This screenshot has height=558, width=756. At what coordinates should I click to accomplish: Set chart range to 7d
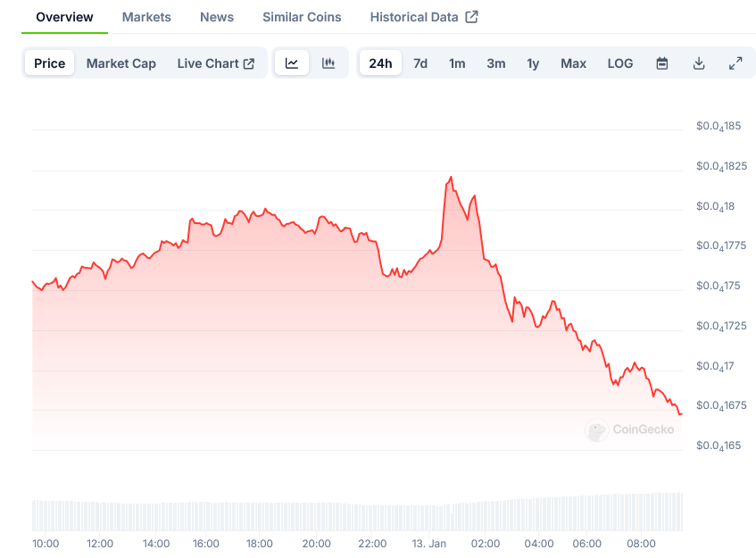(x=420, y=63)
